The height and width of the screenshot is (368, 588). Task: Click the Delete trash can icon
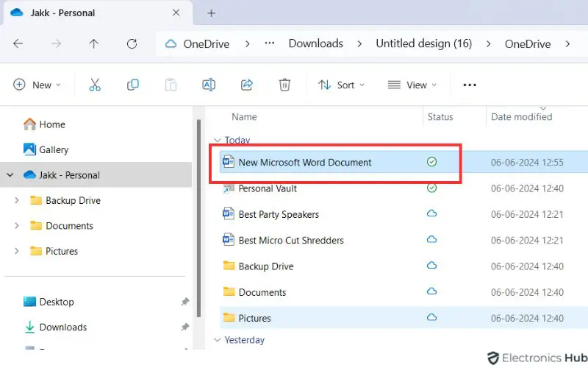284,85
